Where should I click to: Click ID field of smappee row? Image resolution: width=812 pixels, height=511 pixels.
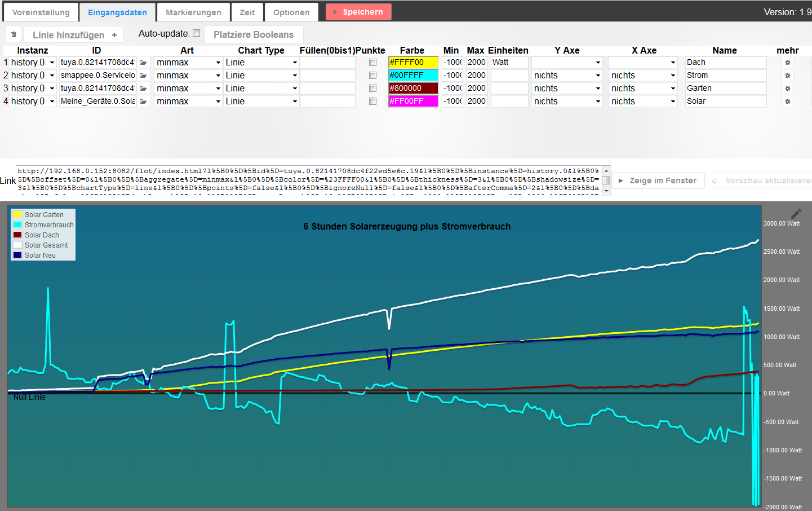click(98, 76)
